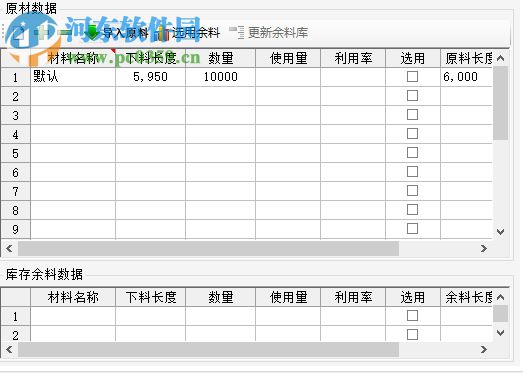Click 材料名称 cell in 库存余料 row 1

[x=73, y=316]
